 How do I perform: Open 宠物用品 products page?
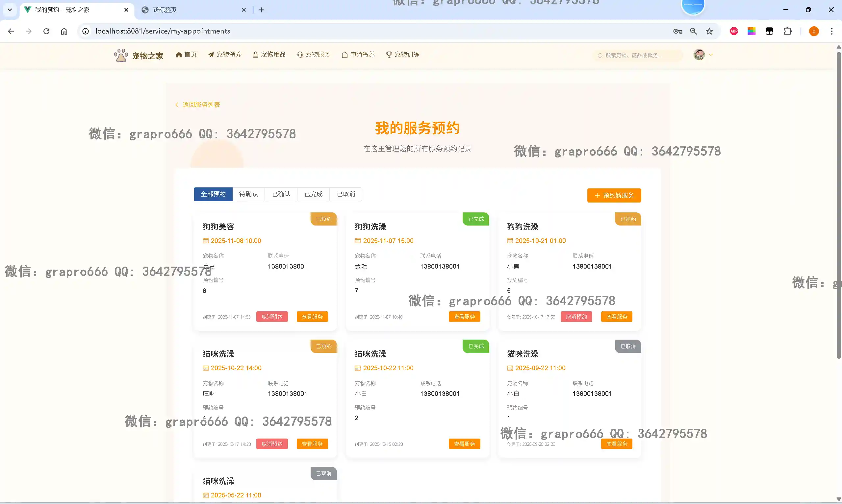point(269,54)
